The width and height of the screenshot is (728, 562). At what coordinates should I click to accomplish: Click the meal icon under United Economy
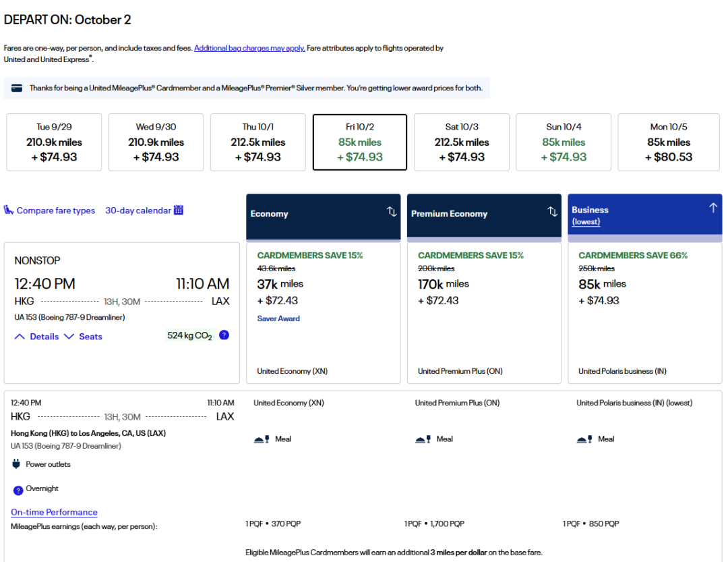coord(262,439)
